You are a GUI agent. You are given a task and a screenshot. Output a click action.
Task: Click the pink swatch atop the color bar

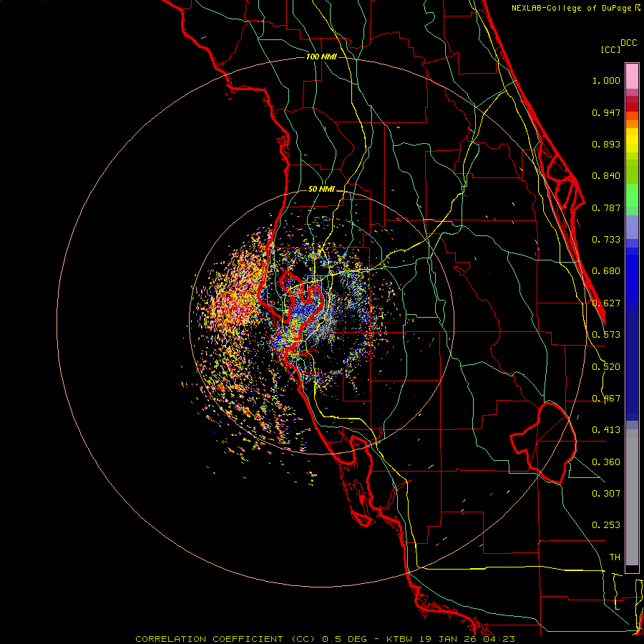pos(632,76)
